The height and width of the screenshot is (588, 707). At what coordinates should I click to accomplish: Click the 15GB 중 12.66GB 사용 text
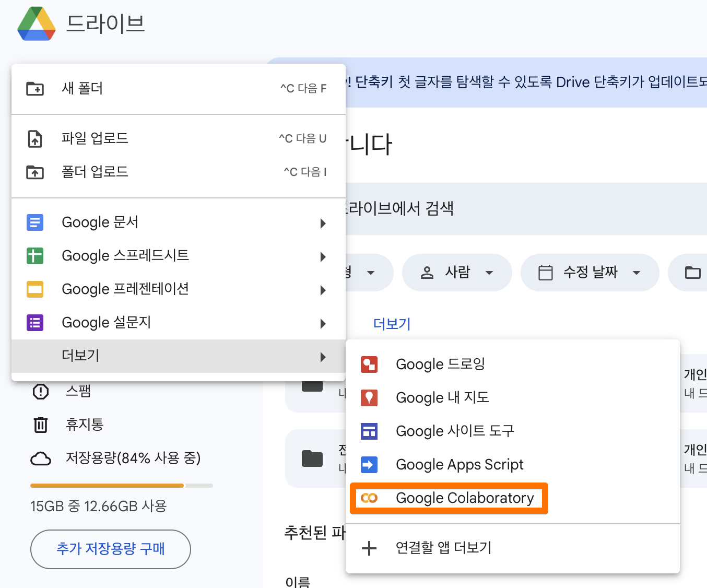98,507
